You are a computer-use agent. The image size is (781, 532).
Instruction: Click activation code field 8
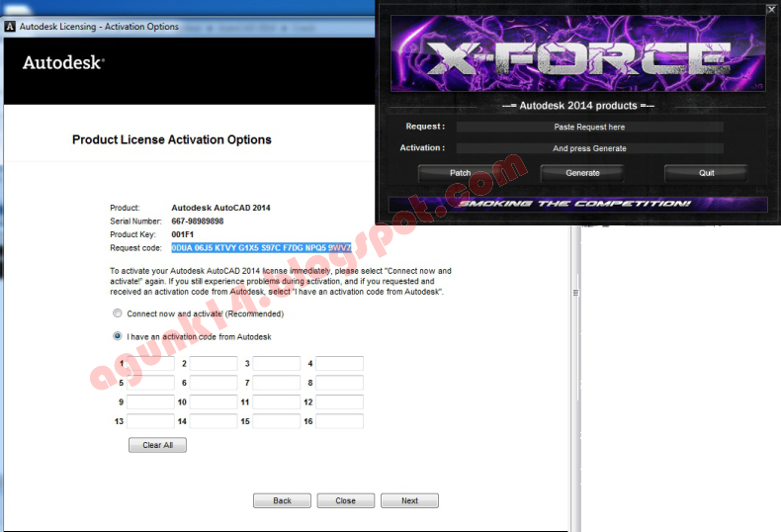click(x=340, y=383)
